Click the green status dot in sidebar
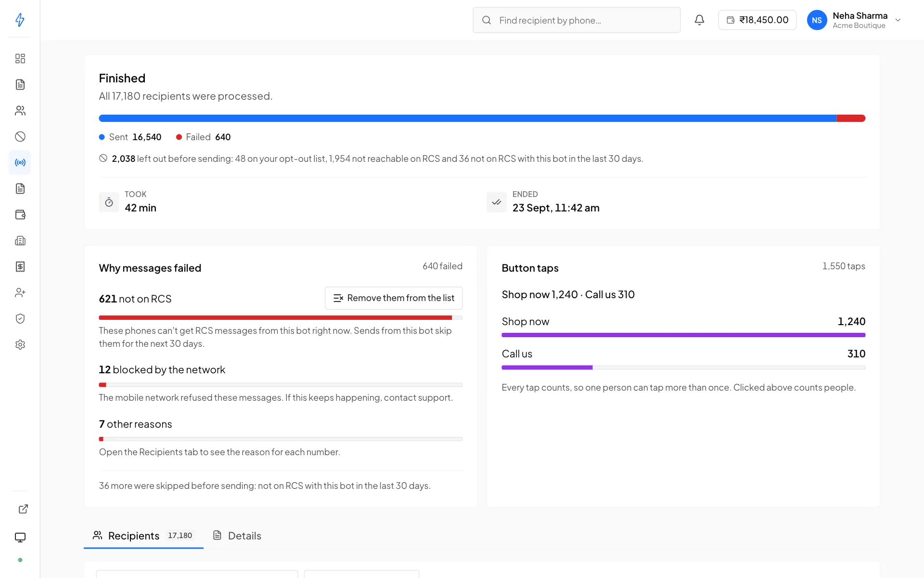The image size is (924, 578). click(20, 560)
